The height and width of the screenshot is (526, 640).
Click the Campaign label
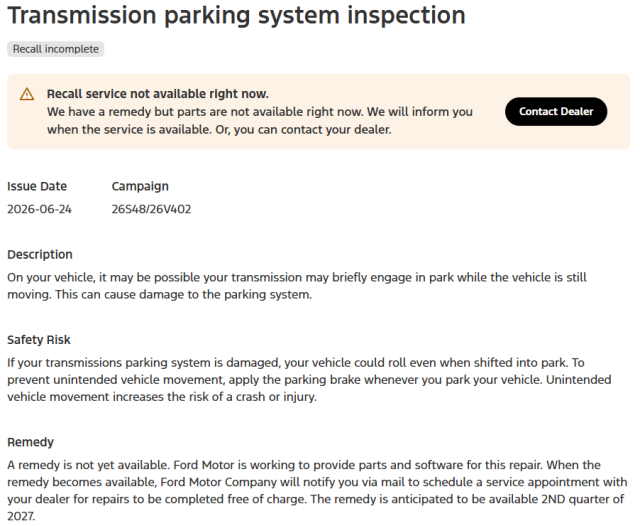[140, 186]
